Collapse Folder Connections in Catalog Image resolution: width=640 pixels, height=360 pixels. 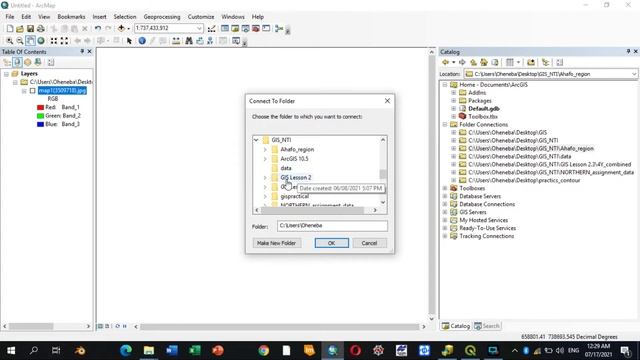(x=445, y=124)
